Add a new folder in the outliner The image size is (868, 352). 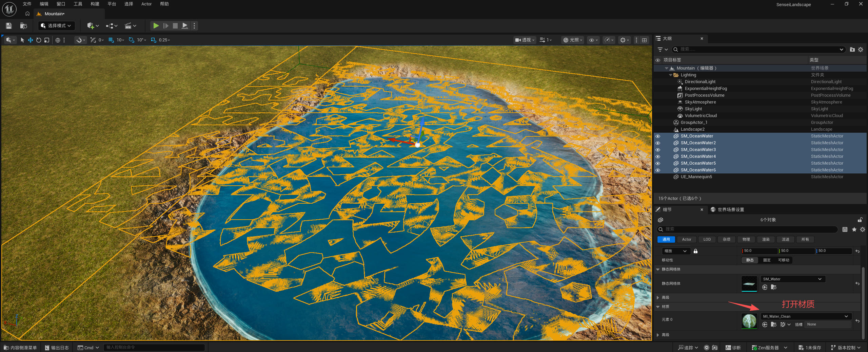pos(852,50)
